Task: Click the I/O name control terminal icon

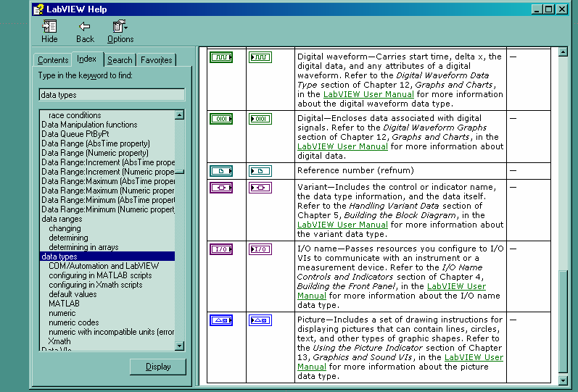Action: point(221,249)
